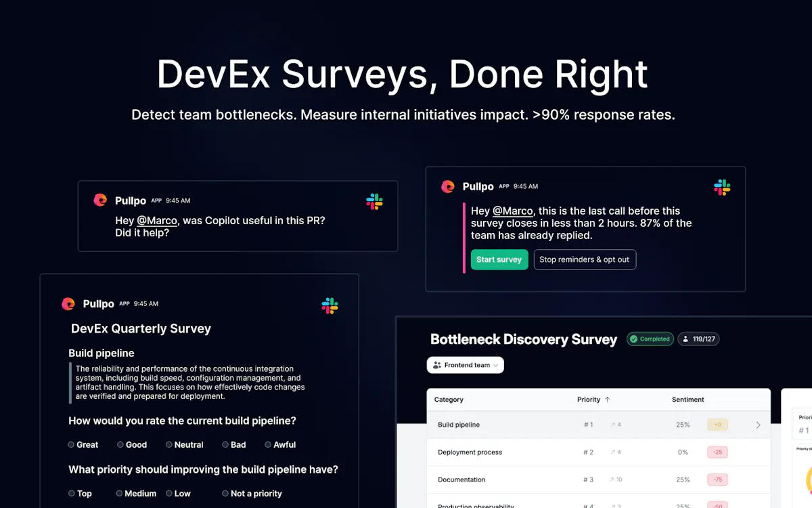Click the person icon beside 119/127

685,339
